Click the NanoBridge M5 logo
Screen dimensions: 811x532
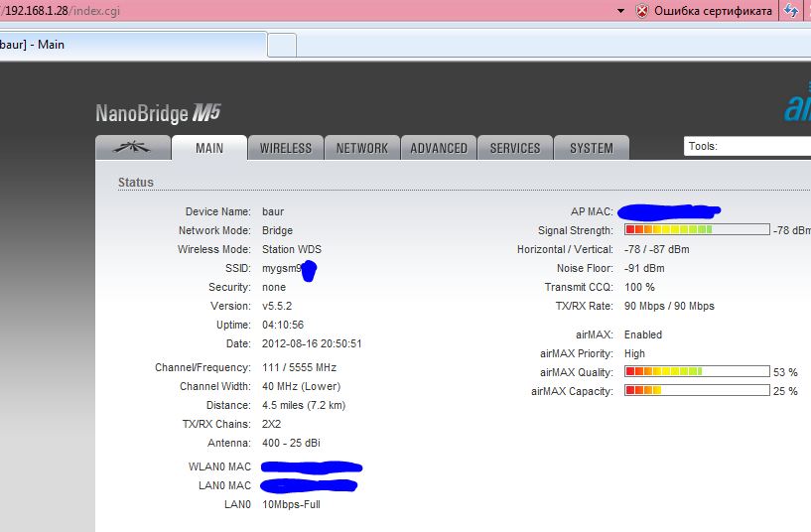click(x=158, y=113)
